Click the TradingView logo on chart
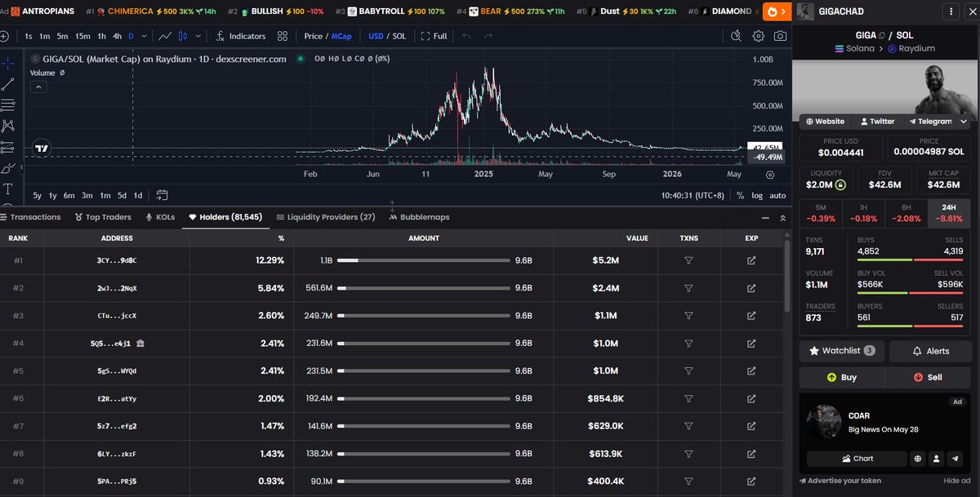Viewport: 980px width, 497px height. tap(42, 149)
